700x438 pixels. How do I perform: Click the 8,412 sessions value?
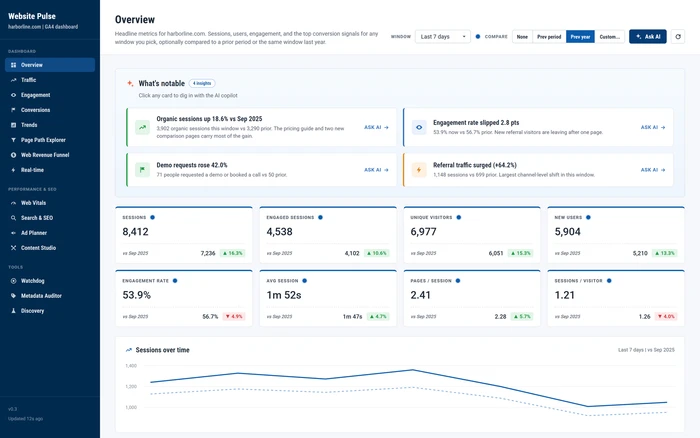(135, 232)
